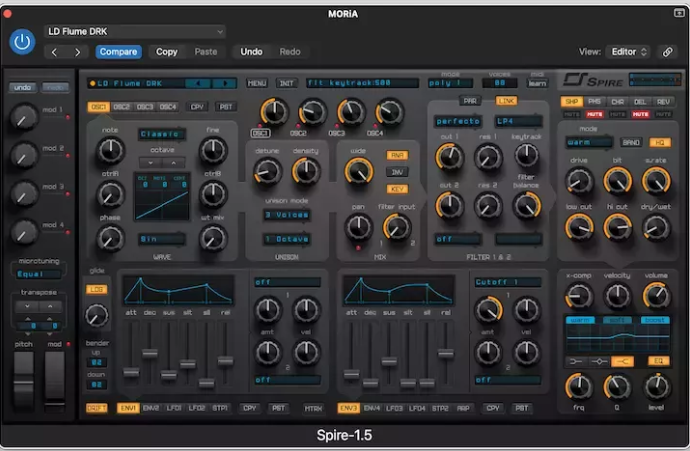Screen dimensions: 690x451
Task: Lower octave with the down arrow
Action: [x=150, y=162]
